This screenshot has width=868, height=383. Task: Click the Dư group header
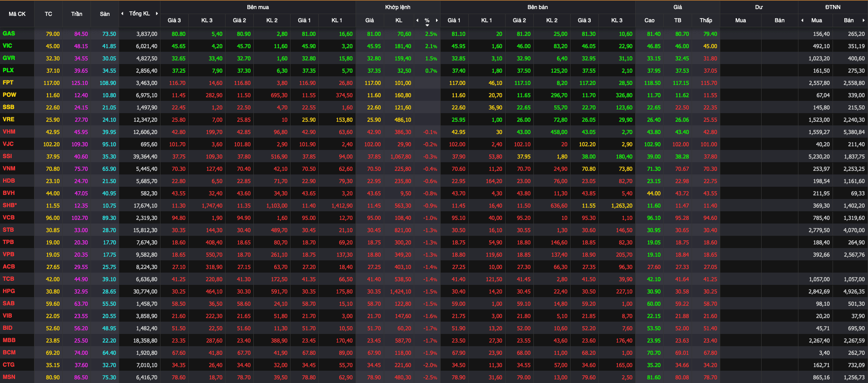pyautogui.click(x=759, y=7)
